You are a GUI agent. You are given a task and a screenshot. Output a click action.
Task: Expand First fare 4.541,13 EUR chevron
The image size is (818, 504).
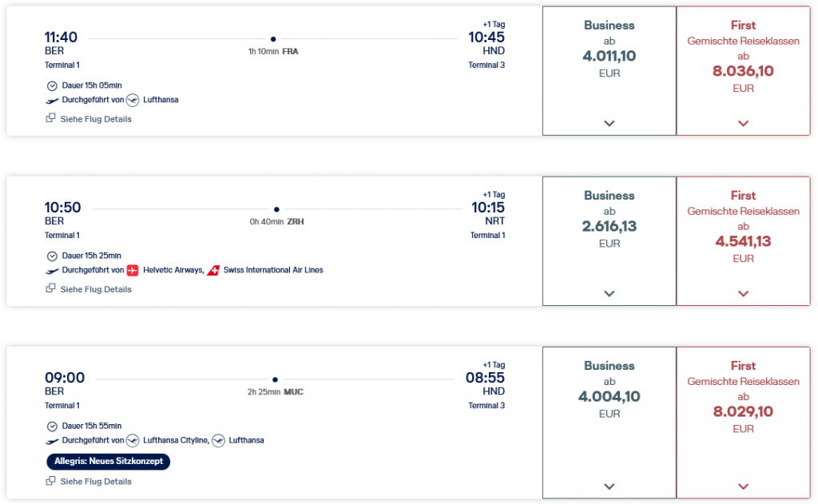click(x=743, y=293)
